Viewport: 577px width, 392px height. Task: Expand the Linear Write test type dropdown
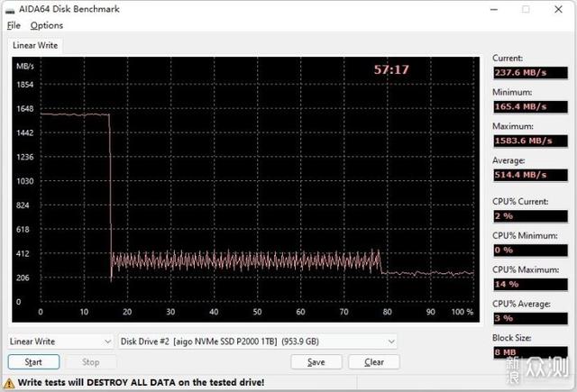[60, 342]
